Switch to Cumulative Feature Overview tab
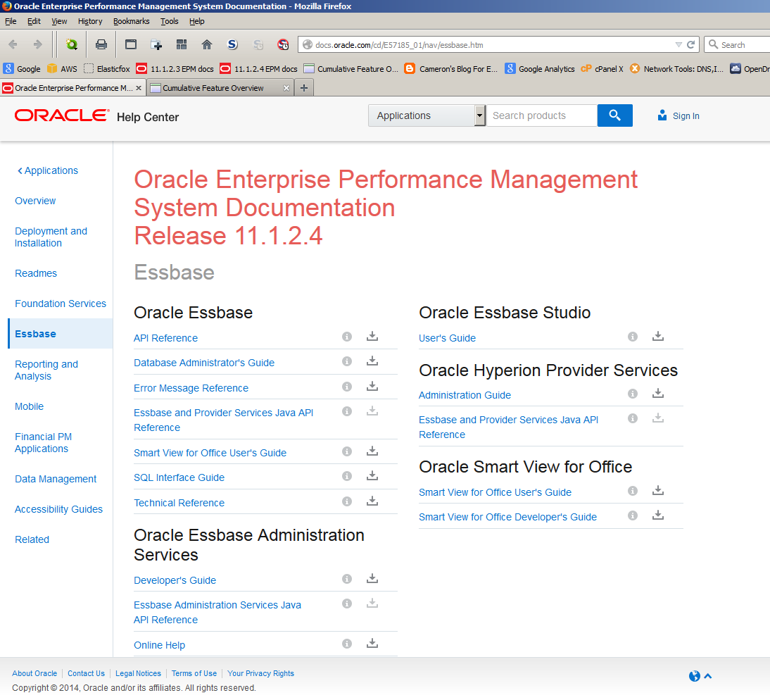The width and height of the screenshot is (770, 700). (220, 88)
